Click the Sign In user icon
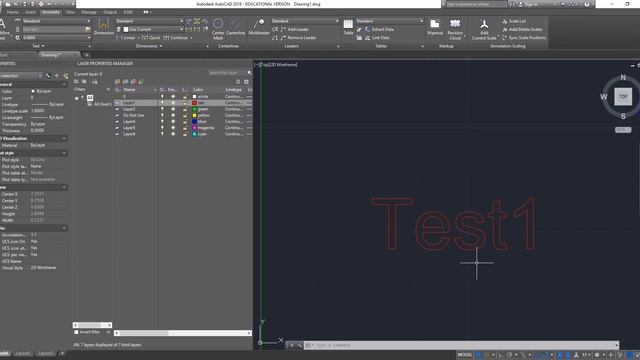Image resolution: width=640 pixels, height=360 pixels. [x=521, y=4]
